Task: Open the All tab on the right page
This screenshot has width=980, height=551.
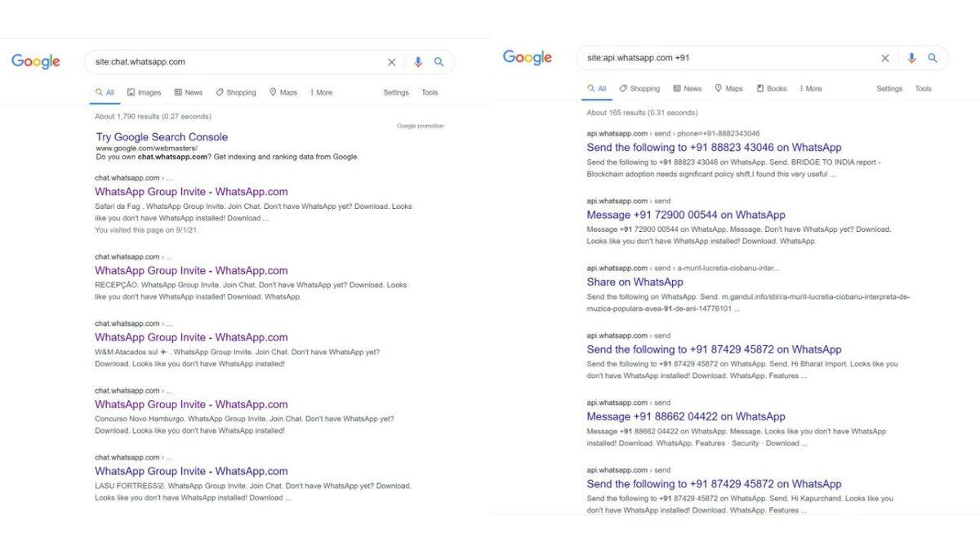Action: coord(597,88)
